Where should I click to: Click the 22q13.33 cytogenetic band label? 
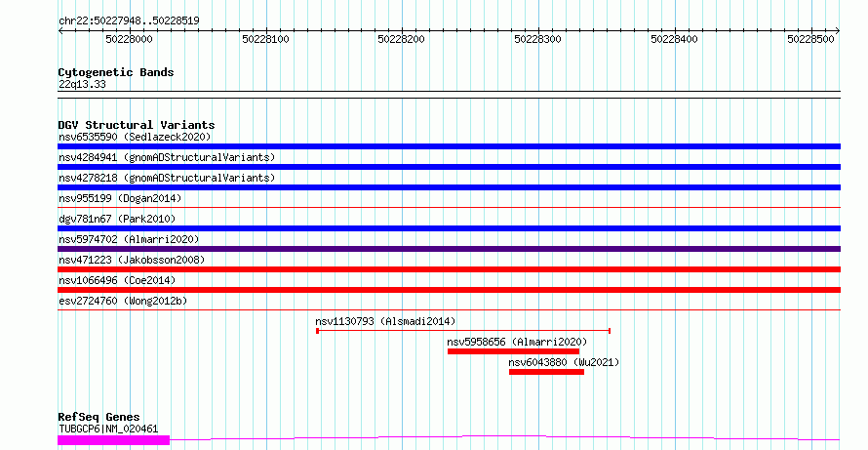coord(82,85)
